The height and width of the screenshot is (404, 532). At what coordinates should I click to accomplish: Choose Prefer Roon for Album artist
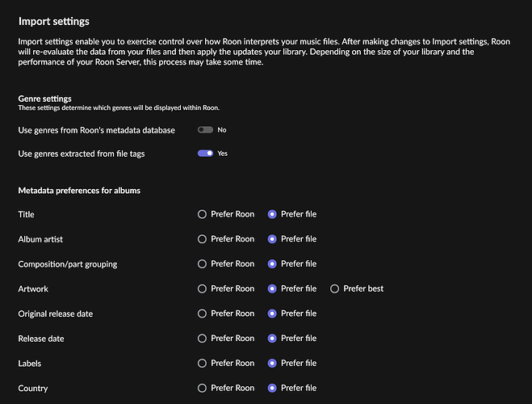click(202, 239)
